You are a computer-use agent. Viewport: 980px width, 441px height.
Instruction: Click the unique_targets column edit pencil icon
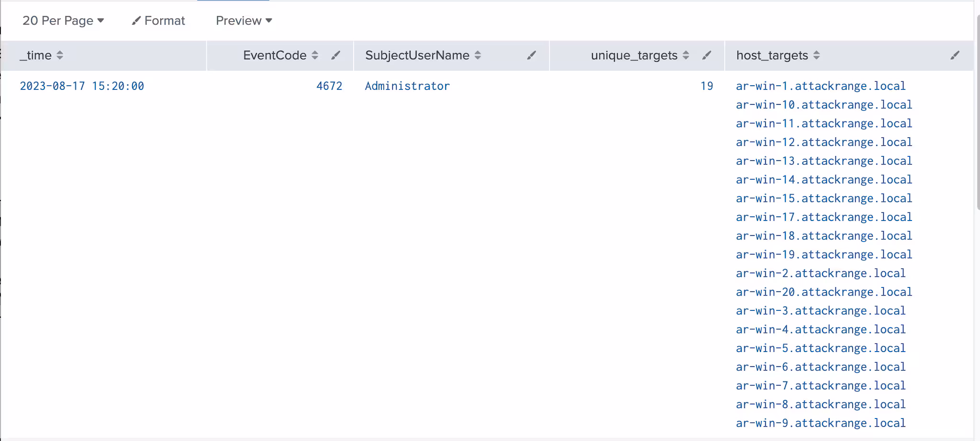pos(706,55)
